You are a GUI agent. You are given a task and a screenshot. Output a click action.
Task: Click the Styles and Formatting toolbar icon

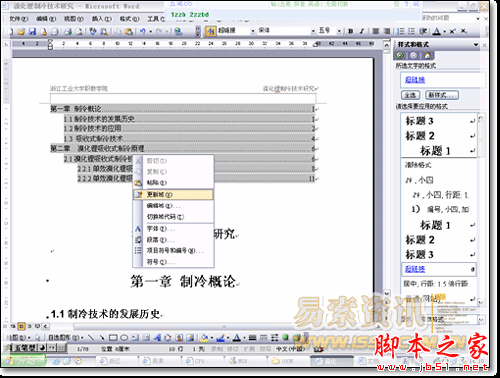pyautogui.click(x=211, y=31)
